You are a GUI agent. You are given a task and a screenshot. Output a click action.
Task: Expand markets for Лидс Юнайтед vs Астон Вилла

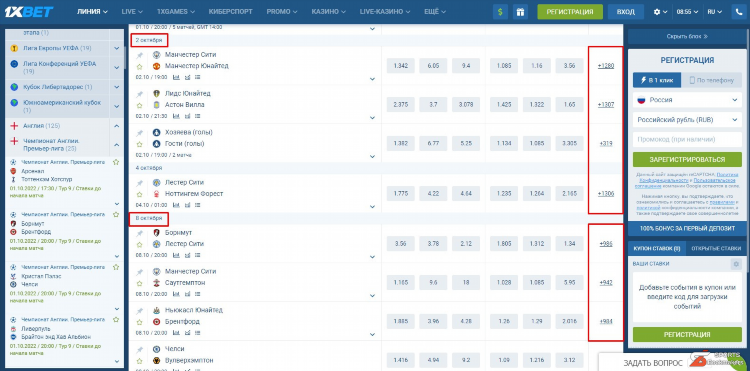[372, 117]
